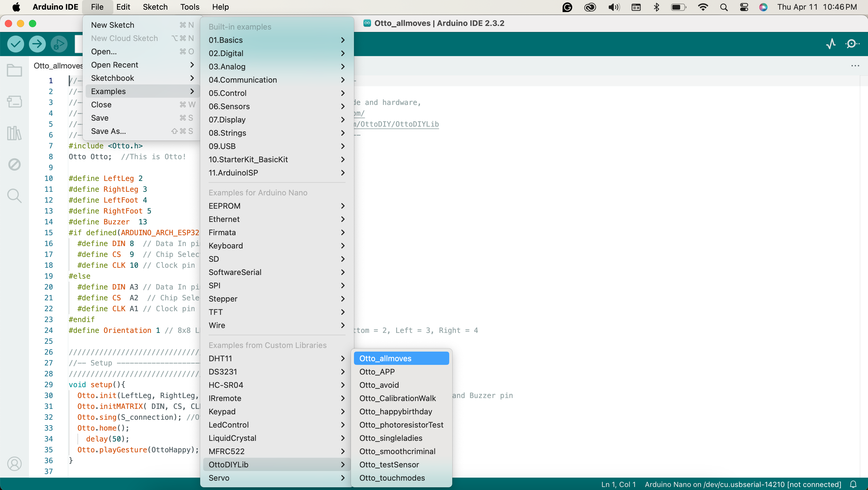Expand the 02.Digital examples submenu
Screen dimensions: 868x490
(x=277, y=53)
